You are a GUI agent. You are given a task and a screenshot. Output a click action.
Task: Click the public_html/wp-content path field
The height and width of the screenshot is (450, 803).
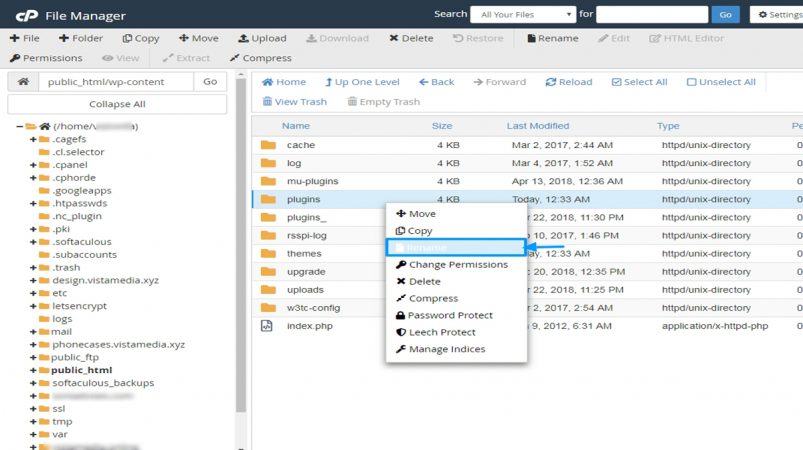(116, 81)
